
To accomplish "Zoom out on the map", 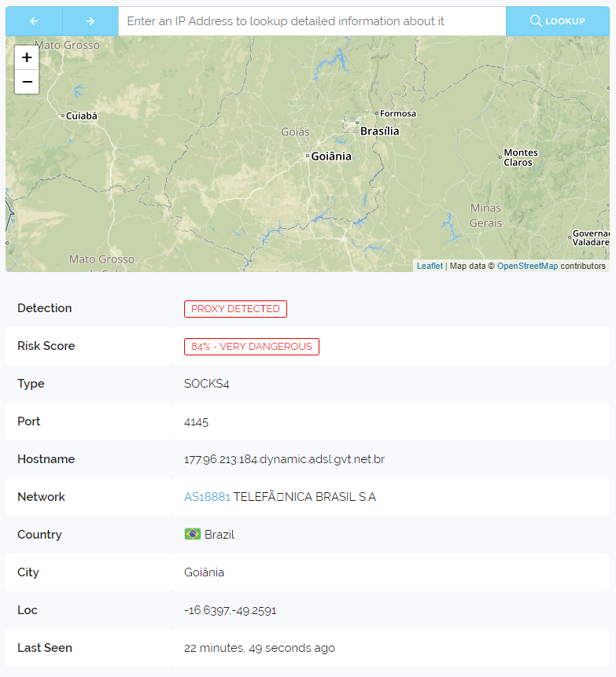I will click(27, 81).
